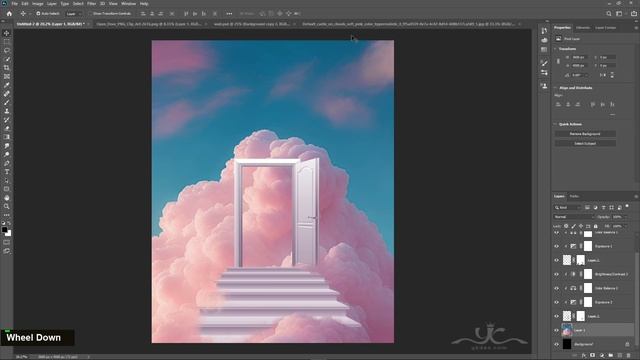Hide Layer 1 with its eye icon
The image size is (640, 360).
(556, 330)
